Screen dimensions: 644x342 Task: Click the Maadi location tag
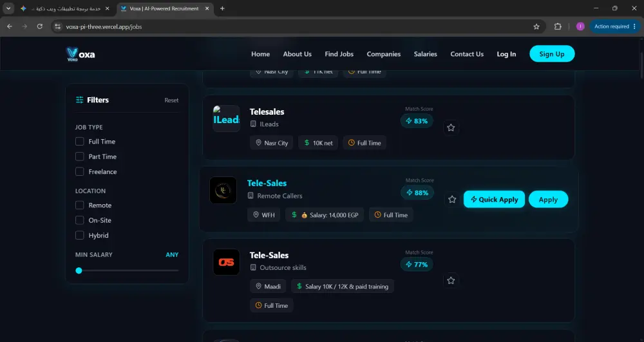268,286
